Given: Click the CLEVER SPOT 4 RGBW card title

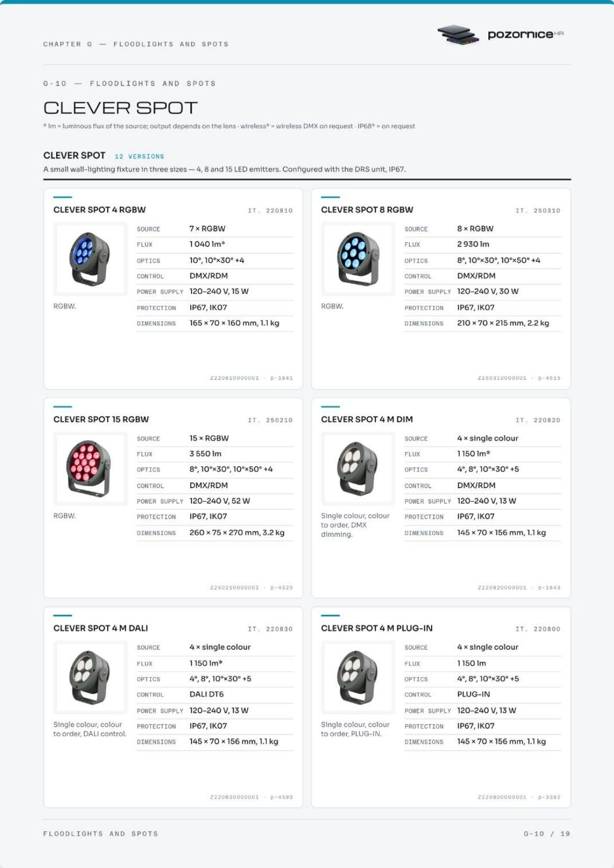Looking at the screenshot, I should pyautogui.click(x=100, y=210).
